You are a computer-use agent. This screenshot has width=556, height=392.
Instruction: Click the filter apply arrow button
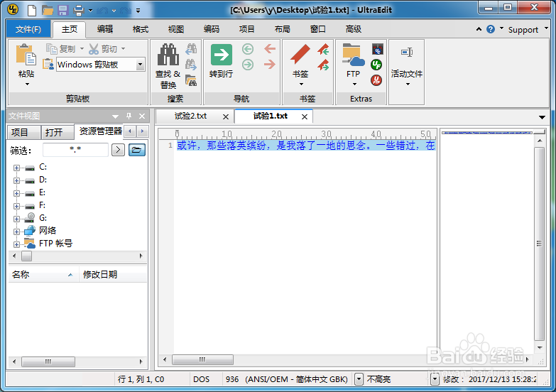point(118,150)
